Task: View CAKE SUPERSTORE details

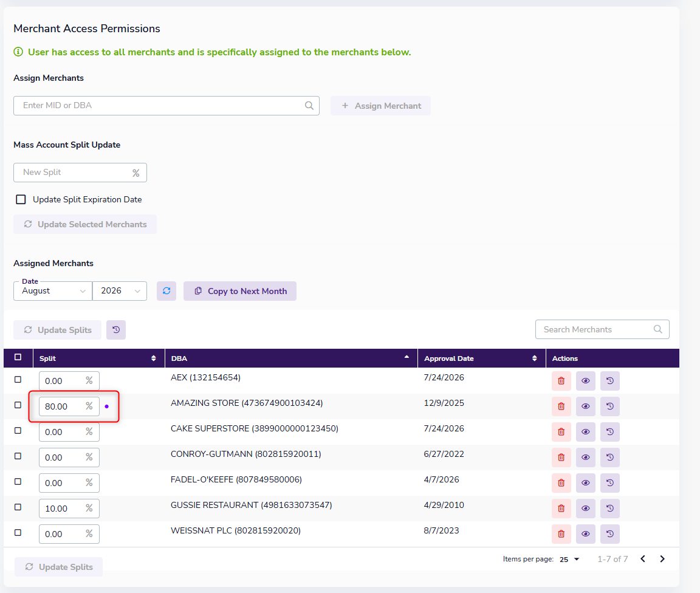Action: pyautogui.click(x=585, y=432)
